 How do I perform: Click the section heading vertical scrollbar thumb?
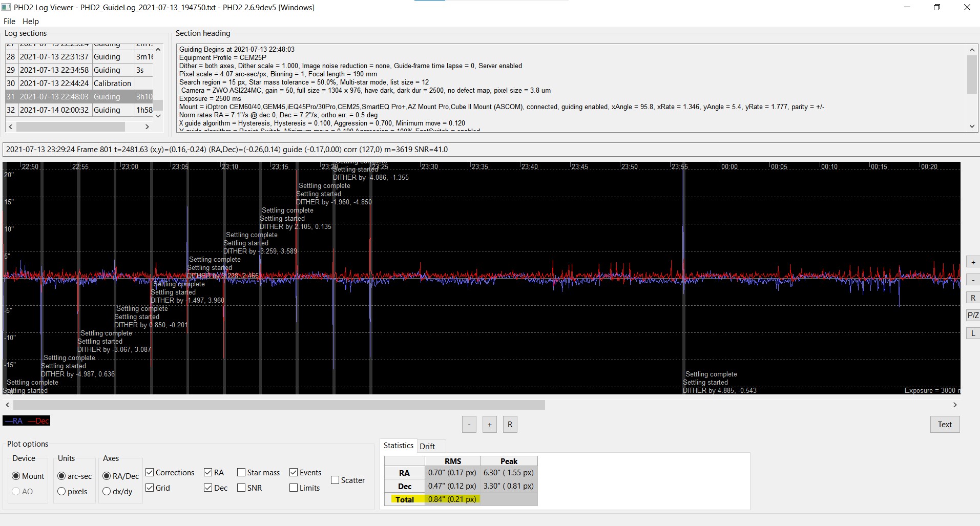point(972,75)
